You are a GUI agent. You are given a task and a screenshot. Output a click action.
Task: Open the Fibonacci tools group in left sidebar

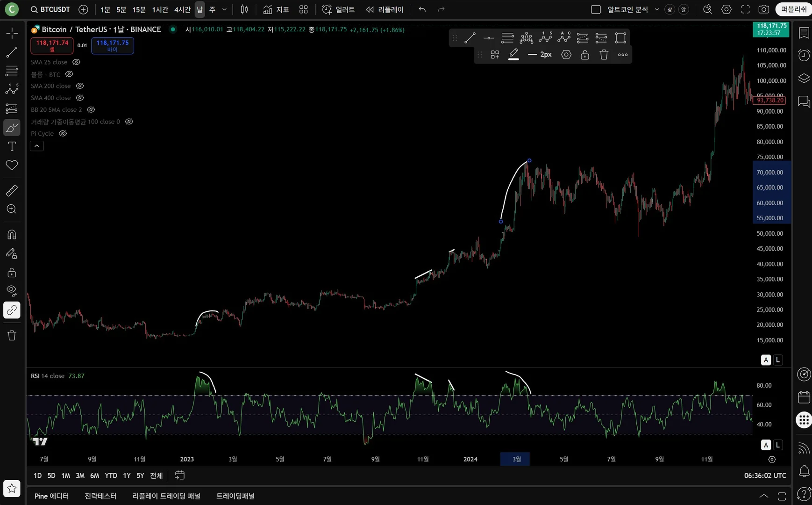12,71
